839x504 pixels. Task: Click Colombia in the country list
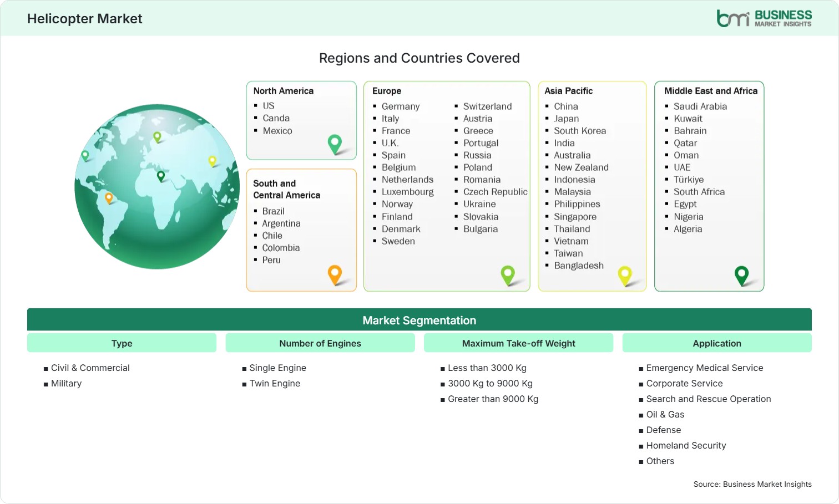pos(281,248)
